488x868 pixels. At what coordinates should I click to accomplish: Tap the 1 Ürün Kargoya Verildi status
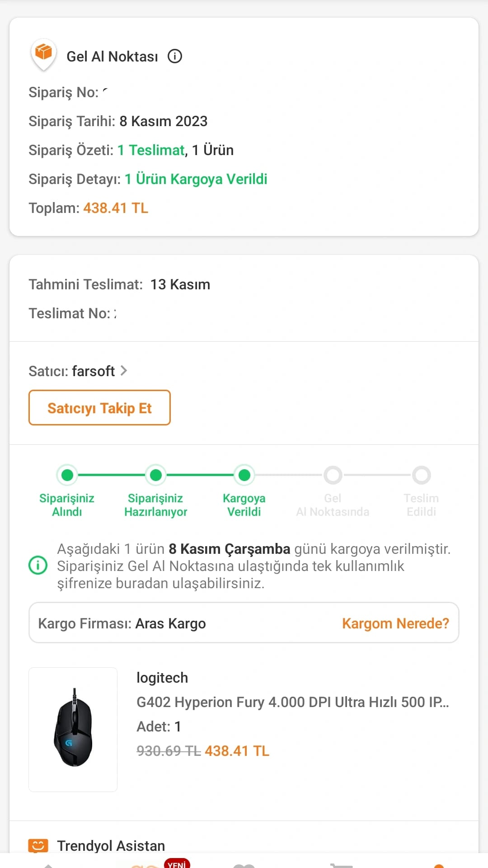196,179
